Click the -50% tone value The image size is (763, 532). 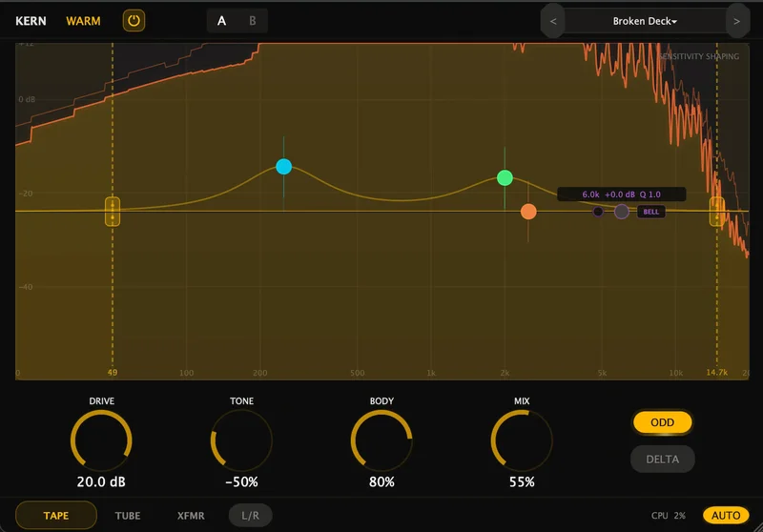241,481
